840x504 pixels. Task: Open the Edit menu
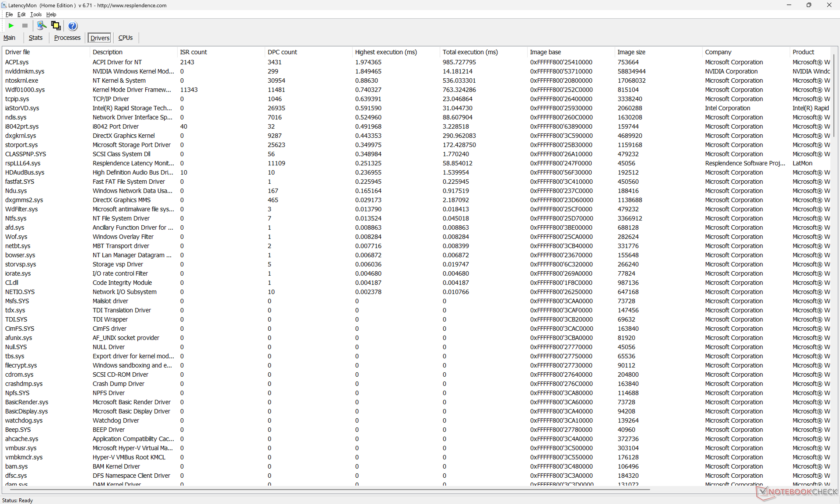point(21,14)
